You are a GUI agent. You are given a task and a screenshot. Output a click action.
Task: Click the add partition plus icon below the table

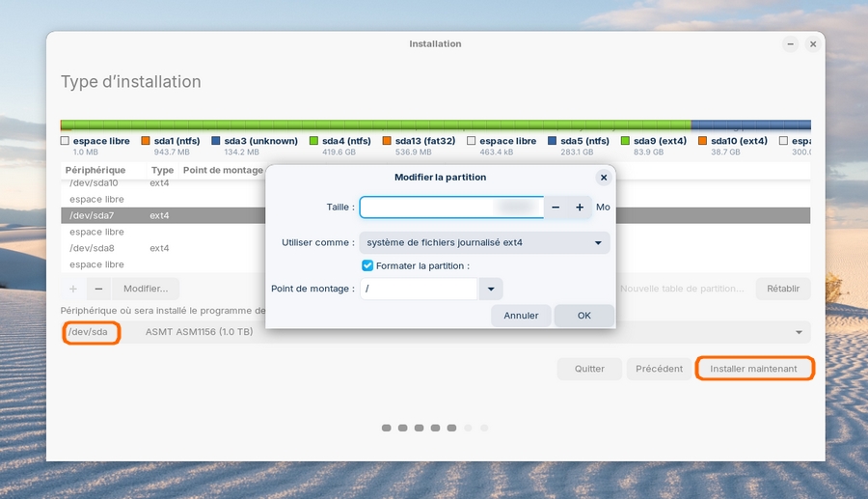(x=73, y=289)
